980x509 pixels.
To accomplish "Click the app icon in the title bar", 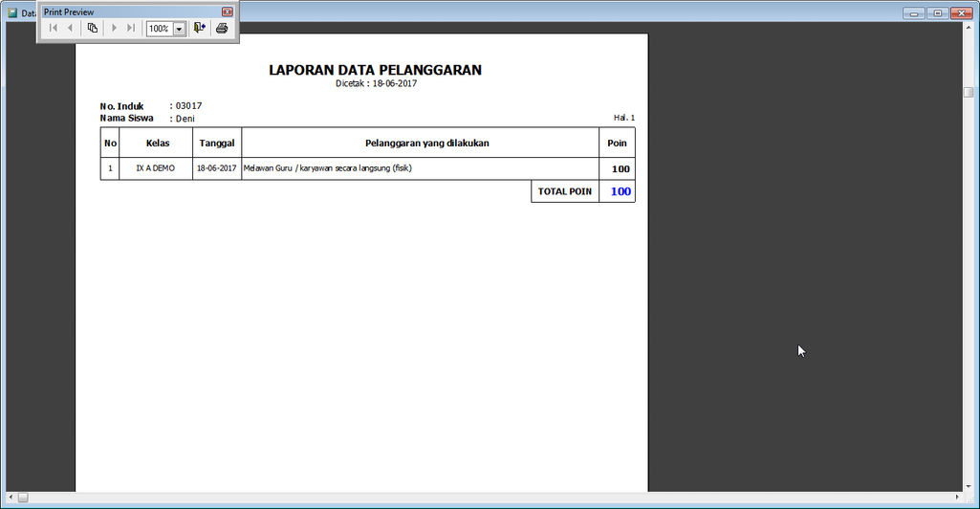I will [12, 12].
